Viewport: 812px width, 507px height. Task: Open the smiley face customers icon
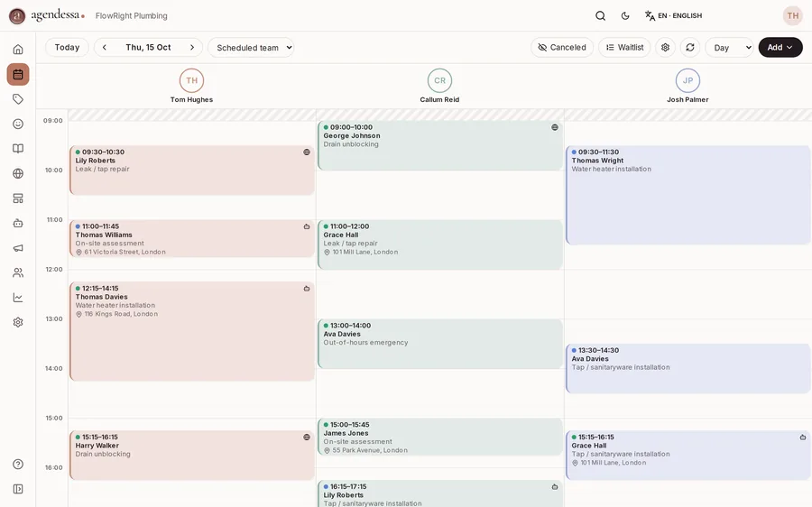pyautogui.click(x=18, y=124)
